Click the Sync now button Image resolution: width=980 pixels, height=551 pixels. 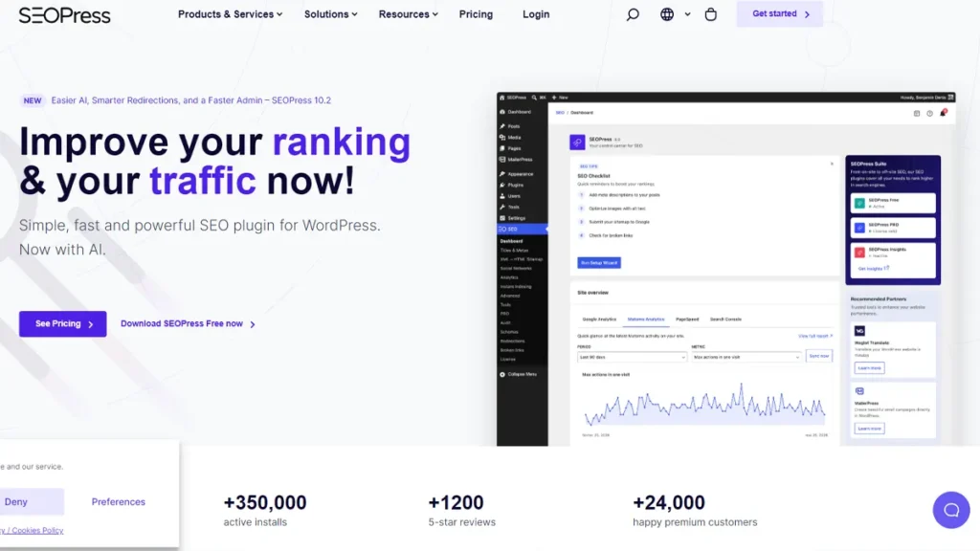tap(819, 356)
